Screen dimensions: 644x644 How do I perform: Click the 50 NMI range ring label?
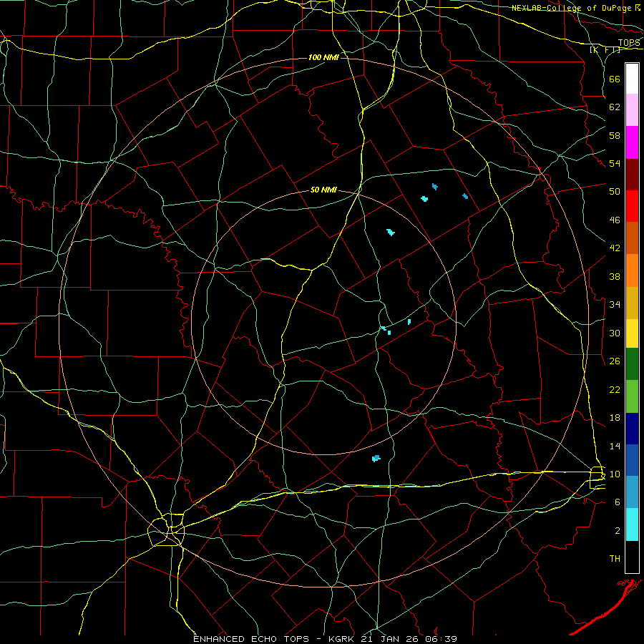pyautogui.click(x=323, y=190)
